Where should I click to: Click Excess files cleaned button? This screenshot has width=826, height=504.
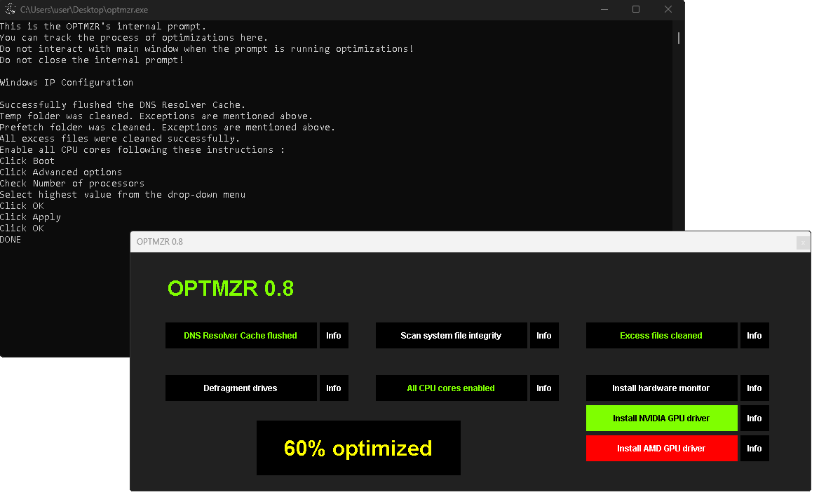click(x=661, y=336)
